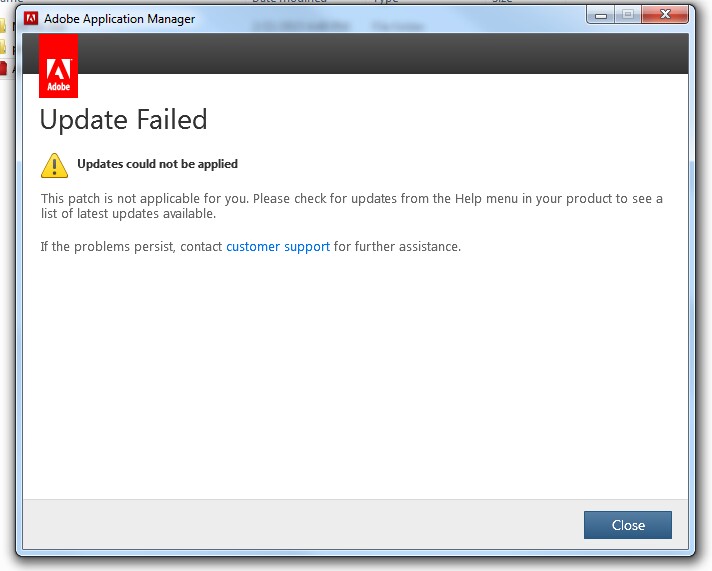Click the 'Adobe Application Manager' window title
This screenshot has height=571, width=712.
click(x=119, y=19)
